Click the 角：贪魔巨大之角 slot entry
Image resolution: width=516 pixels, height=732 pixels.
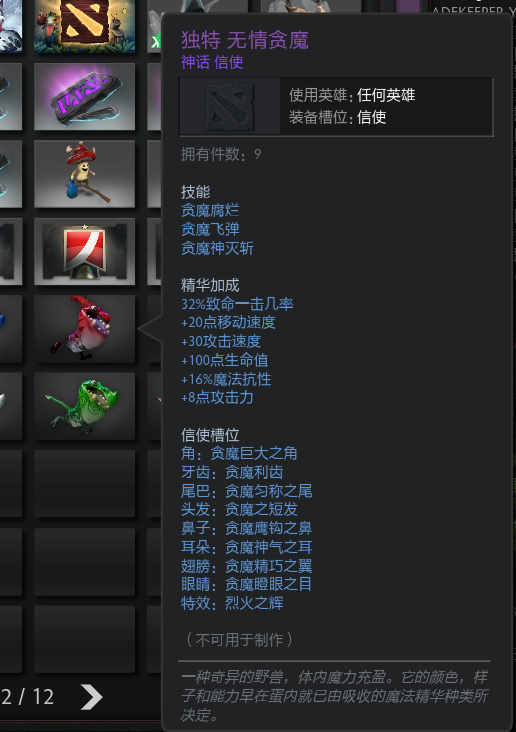[x=239, y=453]
